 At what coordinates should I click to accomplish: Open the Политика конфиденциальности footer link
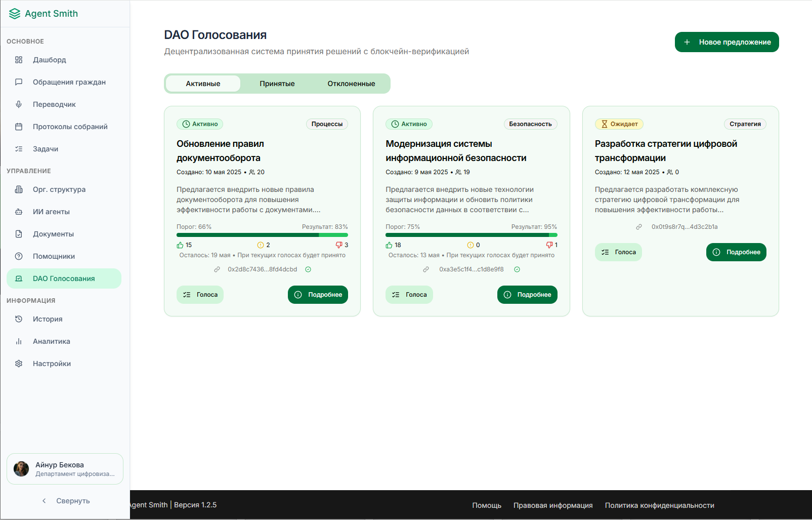coord(659,505)
